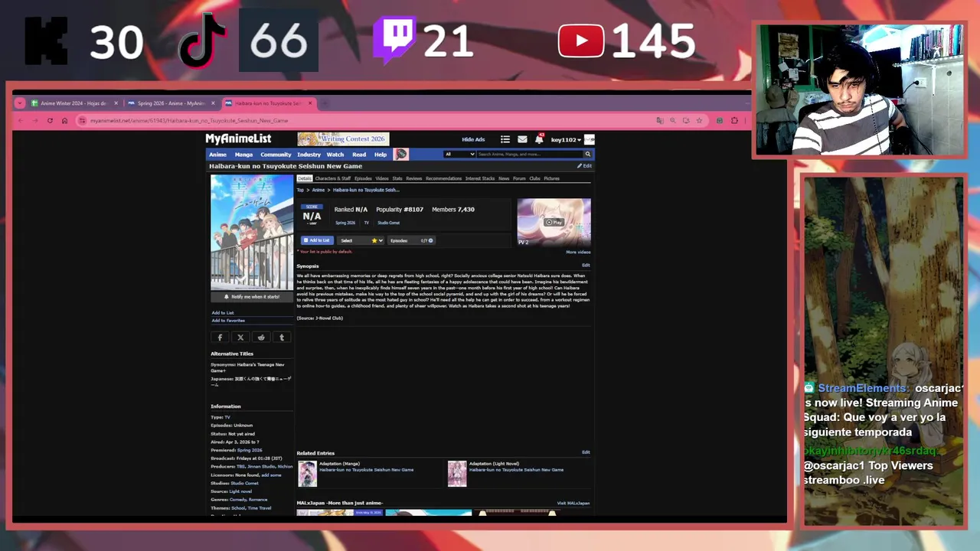
Task: Click the mascot icon after Help menu
Action: point(401,155)
